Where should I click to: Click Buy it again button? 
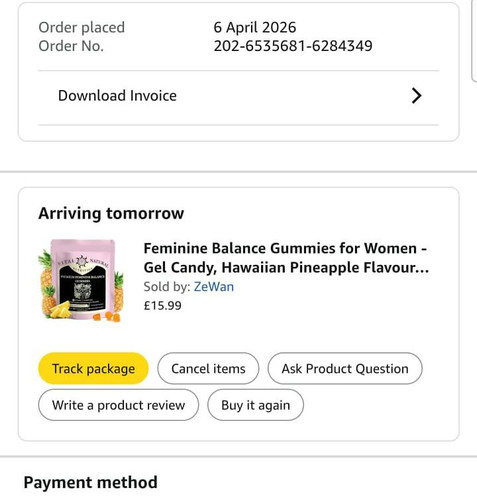(x=255, y=405)
